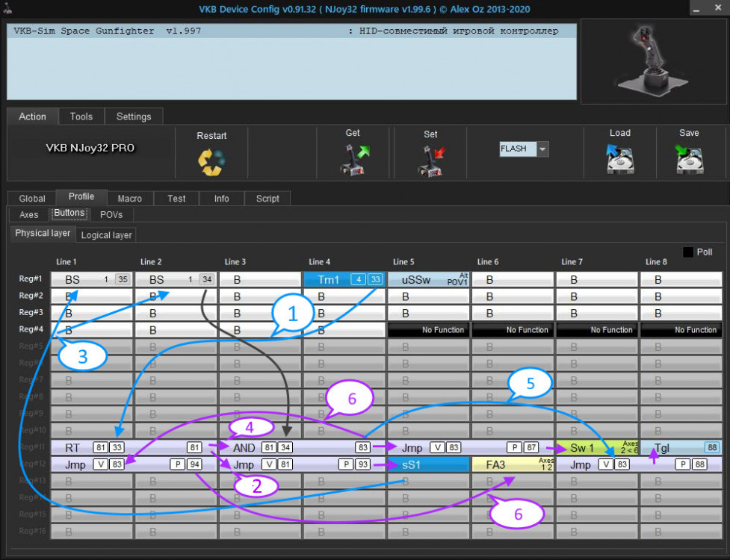
Task: Click the Save disk icon
Action: click(x=689, y=160)
